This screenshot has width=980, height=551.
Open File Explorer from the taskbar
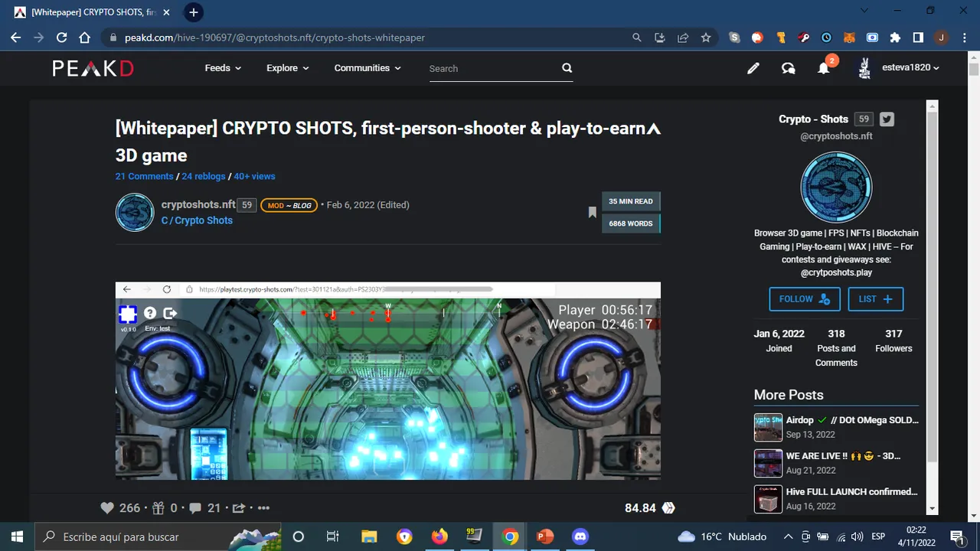click(369, 536)
